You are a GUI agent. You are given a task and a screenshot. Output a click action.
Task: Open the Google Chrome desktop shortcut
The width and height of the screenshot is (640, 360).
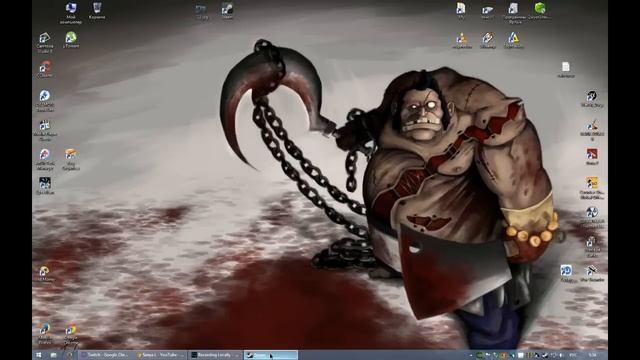coord(71,335)
